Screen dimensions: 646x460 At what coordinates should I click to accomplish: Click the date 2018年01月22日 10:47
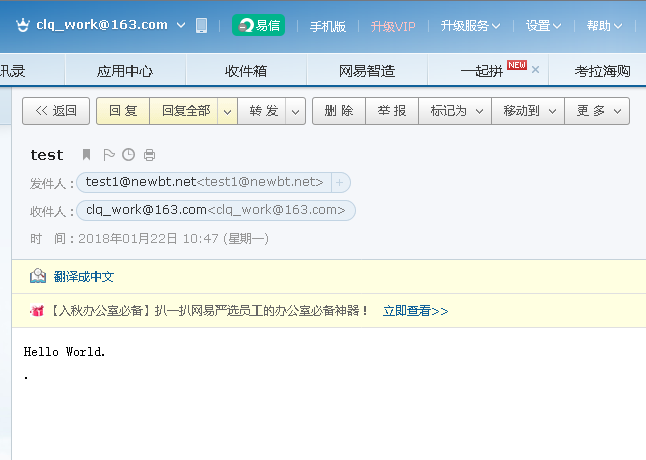coord(148,238)
